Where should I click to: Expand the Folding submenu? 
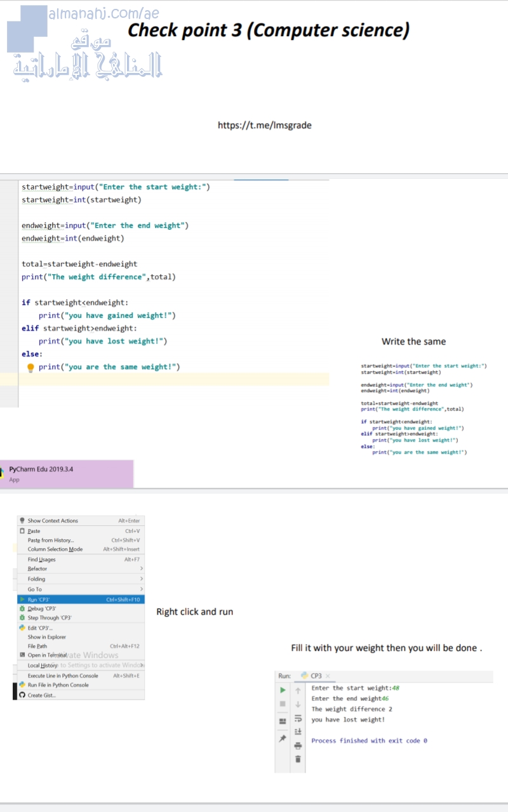pyautogui.click(x=81, y=579)
